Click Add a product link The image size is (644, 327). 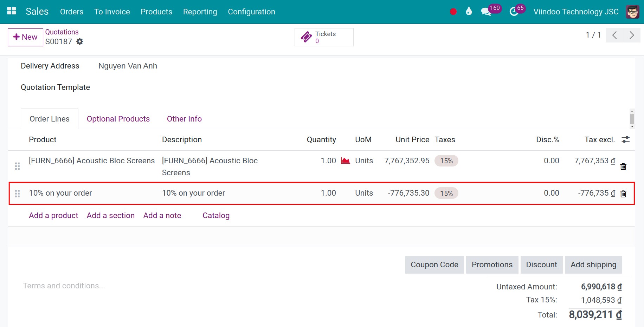[53, 215]
